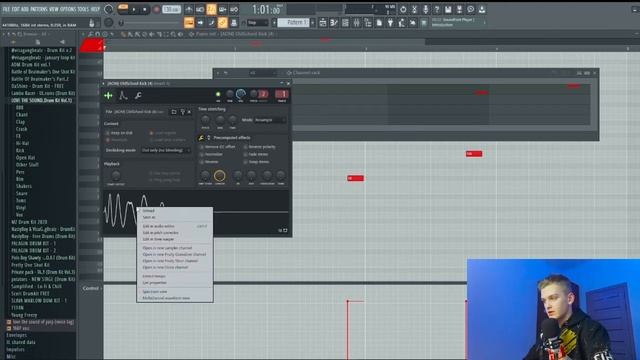The image size is (640, 360).
Task: Enable the Reverse polarity option
Action: tap(246, 147)
